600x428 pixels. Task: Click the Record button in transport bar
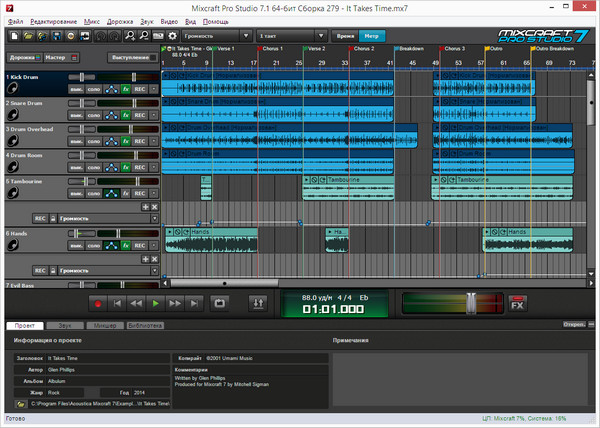tap(98, 302)
